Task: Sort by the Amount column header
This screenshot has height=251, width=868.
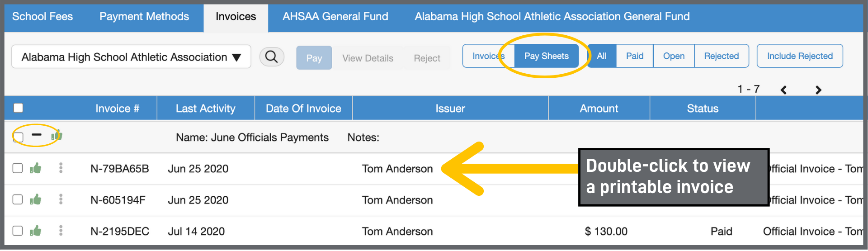Action: tap(599, 109)
